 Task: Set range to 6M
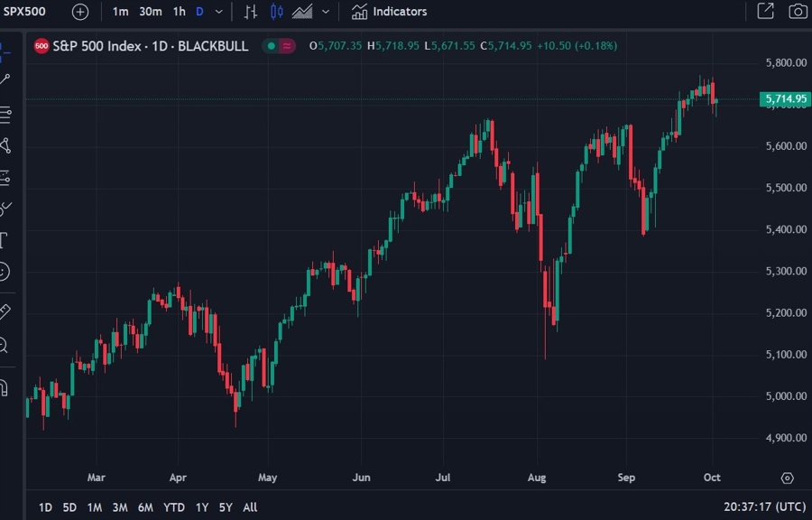click(x=145, y=507)
